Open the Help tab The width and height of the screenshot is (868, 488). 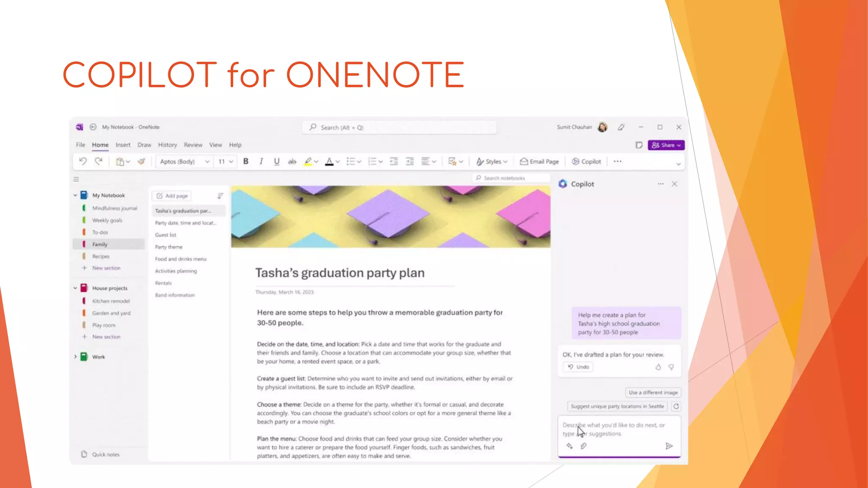click(x=235, y=145)
